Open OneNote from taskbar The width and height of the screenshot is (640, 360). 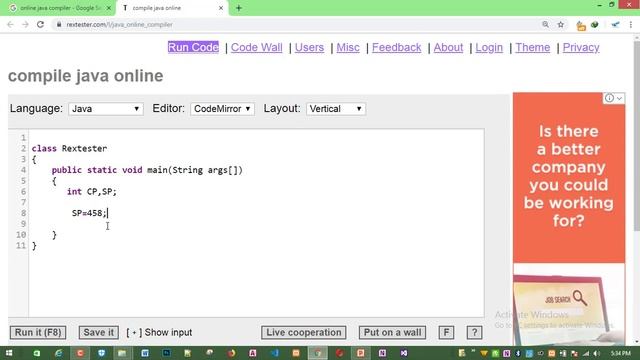coord(382,353)
